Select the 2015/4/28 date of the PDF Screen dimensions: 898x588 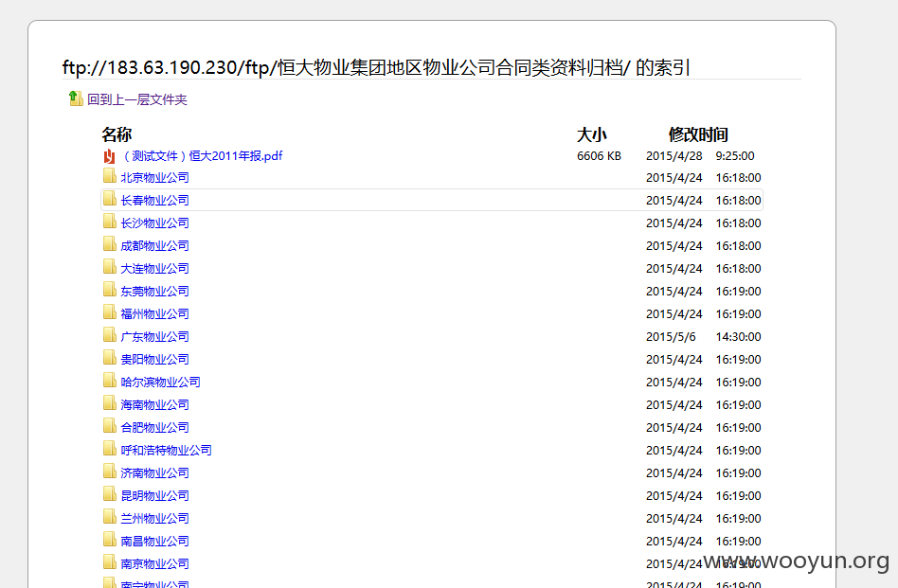pyautogui.click(x=674, y=155)
